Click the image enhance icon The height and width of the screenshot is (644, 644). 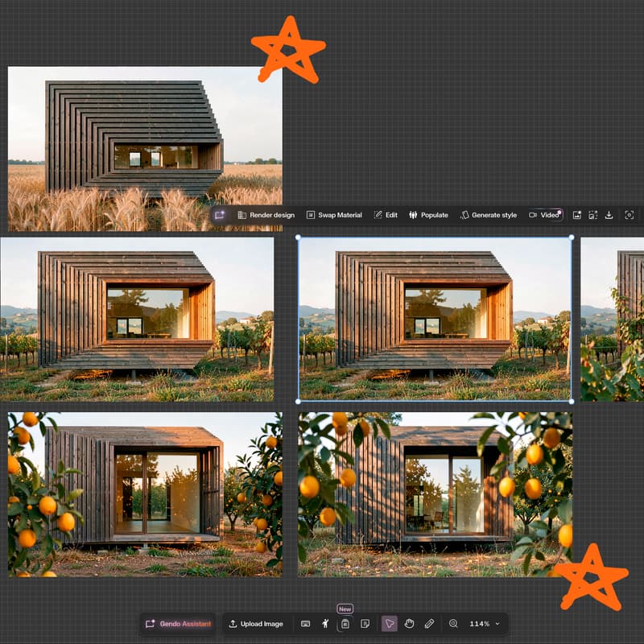coord(576,215)
